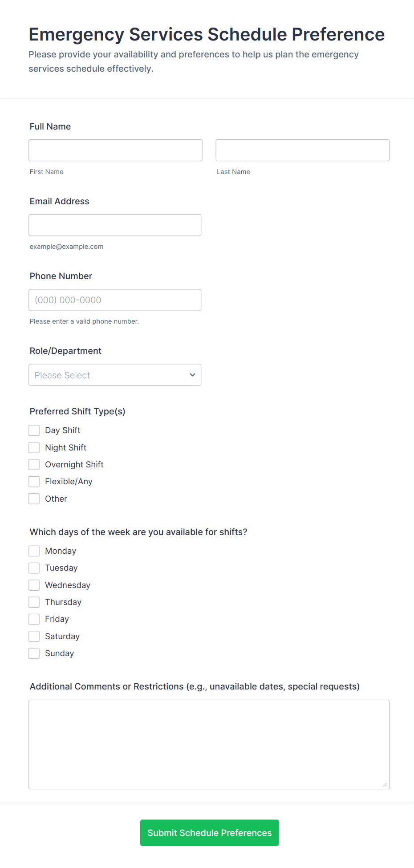Screen dimensions: 414x868
Task: Enable Saturday availability
Action: [34, 636]
